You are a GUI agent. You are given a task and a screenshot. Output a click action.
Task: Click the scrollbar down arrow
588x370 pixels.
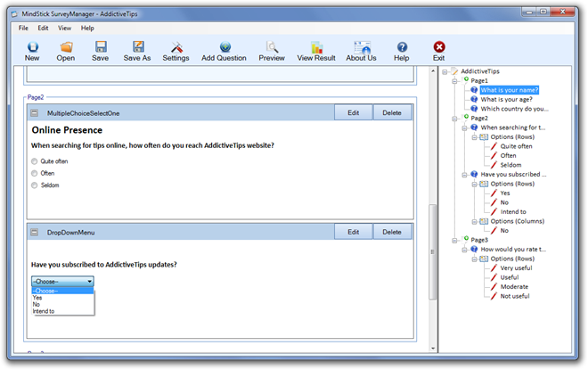pos(433,349)
